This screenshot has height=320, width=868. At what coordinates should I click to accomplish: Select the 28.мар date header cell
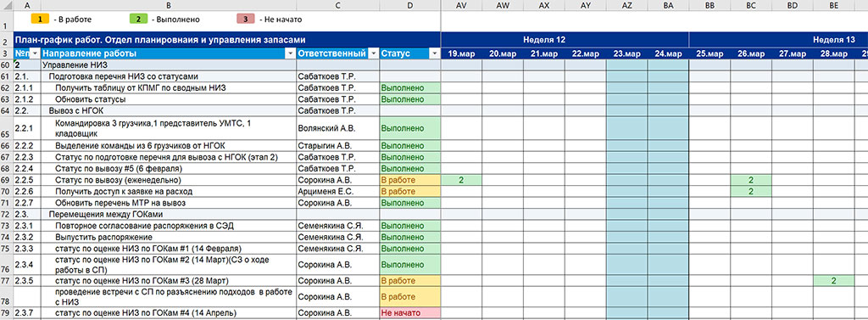point(834,53)
